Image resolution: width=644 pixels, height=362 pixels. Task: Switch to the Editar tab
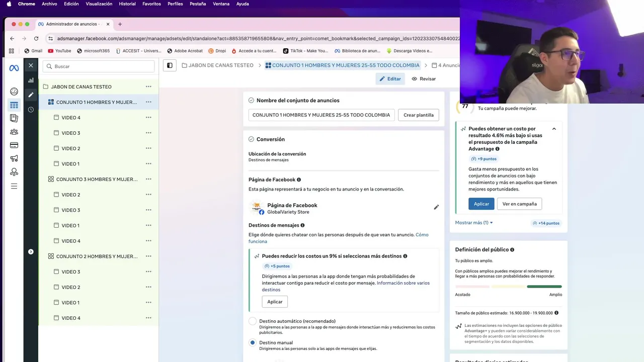[x=390, y=79]
